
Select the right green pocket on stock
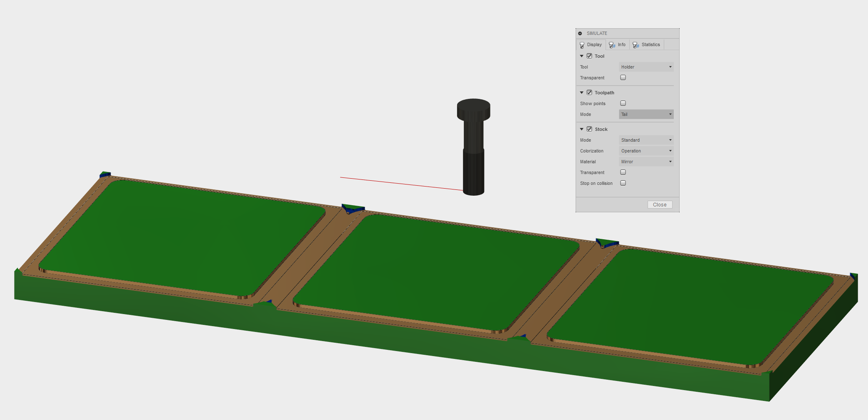pos(690,307)
